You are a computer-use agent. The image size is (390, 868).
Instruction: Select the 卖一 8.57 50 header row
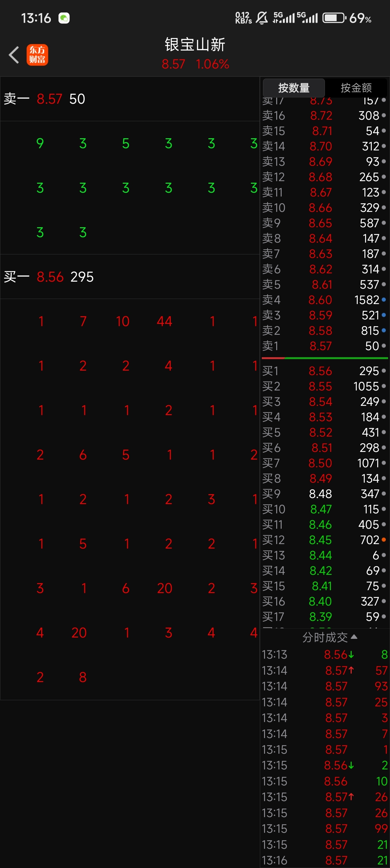click(130, 99)
